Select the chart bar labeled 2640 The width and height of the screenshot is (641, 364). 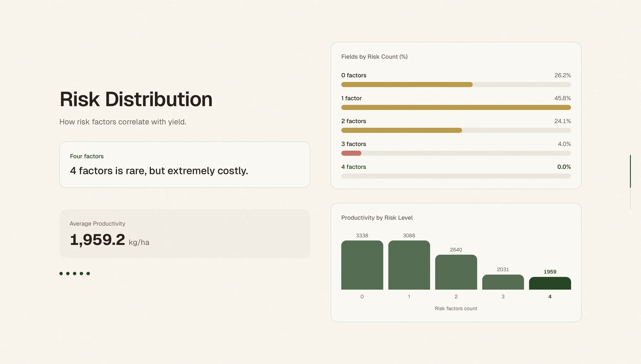click(456, 272)
